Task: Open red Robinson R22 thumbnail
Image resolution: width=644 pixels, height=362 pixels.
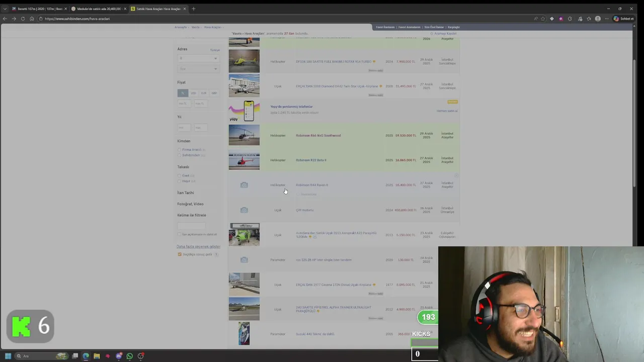Action: (244, 160)
